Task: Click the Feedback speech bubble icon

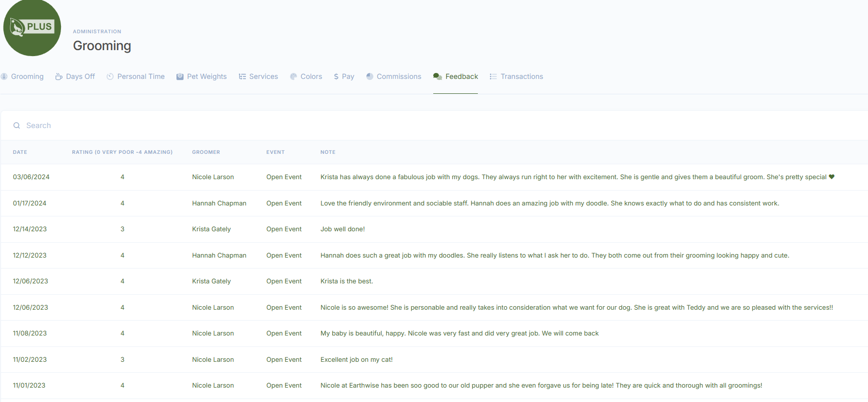Action: click(x=437, y=76)
